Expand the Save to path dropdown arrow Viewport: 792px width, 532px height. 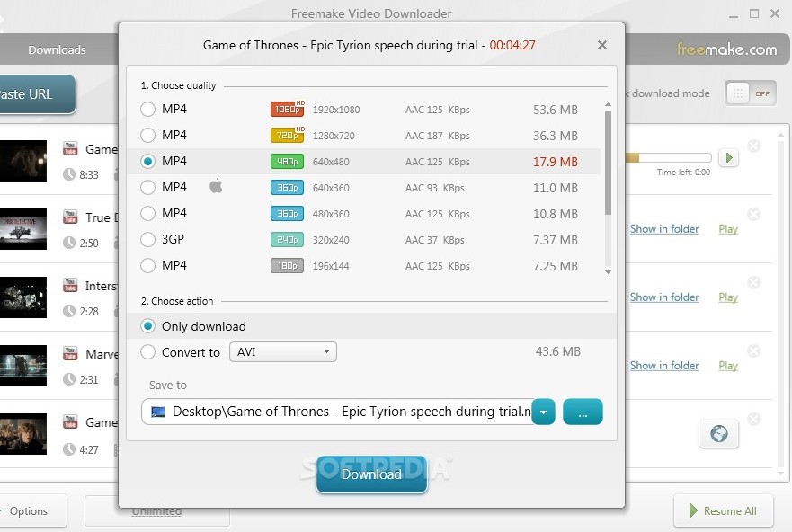[x=544, y=412]
